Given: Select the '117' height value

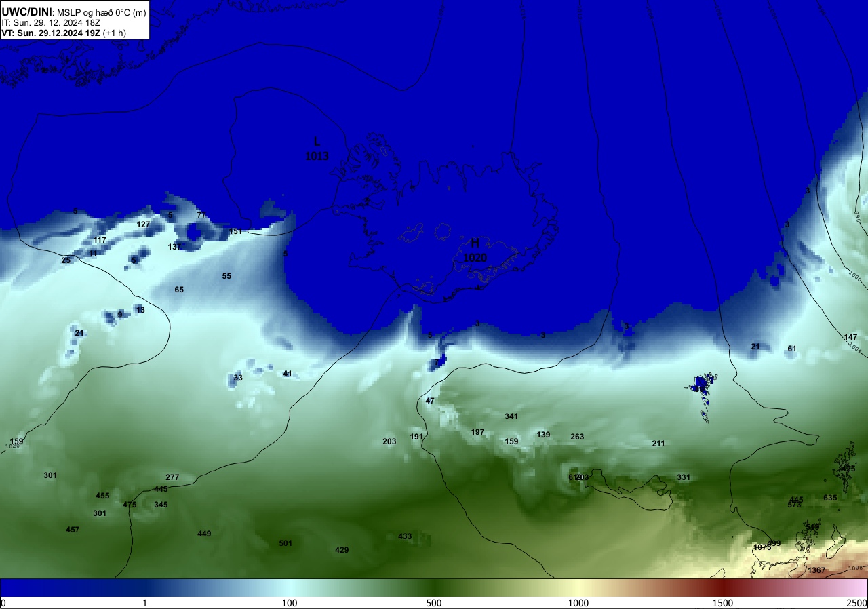Looking at the screenshot, I should coord(100,240).
